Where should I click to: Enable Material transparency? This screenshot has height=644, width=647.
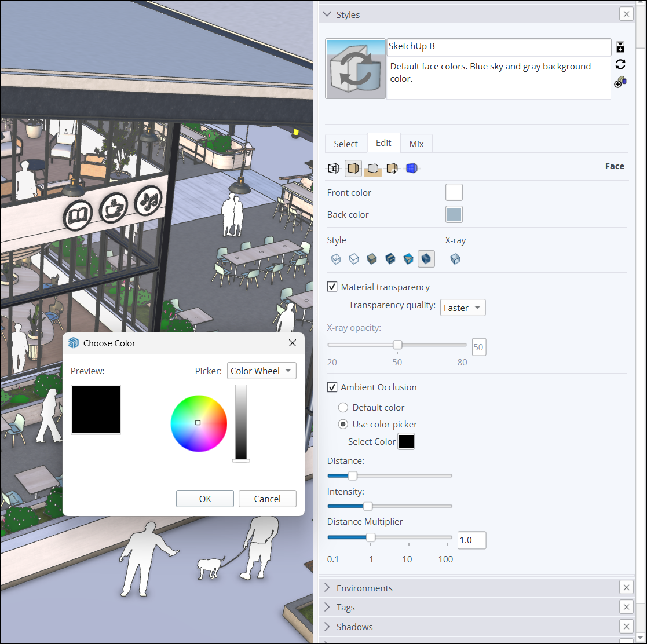[x=332, y=286]
